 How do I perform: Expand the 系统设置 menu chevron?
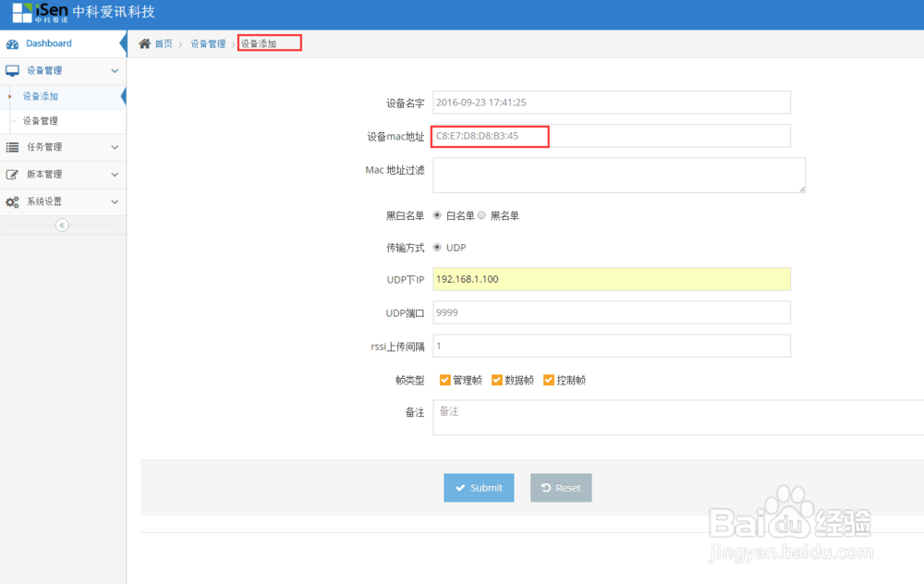(x=115, y=201)
